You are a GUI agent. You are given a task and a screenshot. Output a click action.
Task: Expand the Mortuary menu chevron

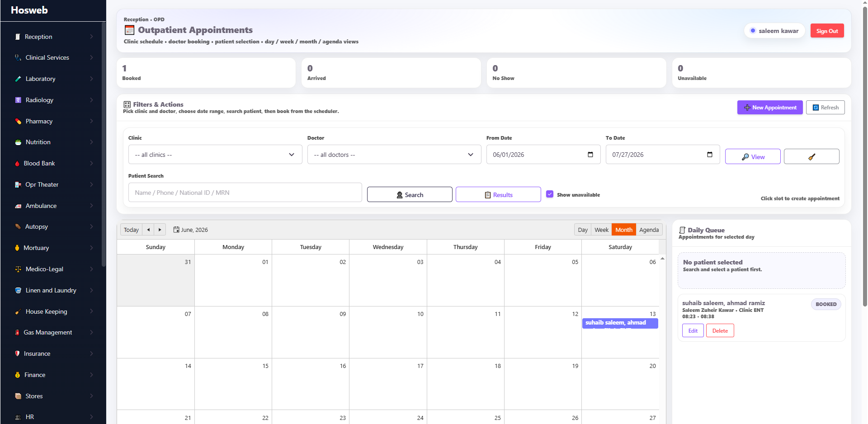[91, 248]
